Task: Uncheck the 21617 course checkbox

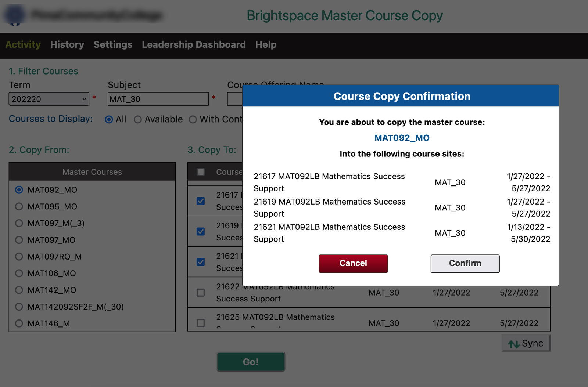Action: (201, 201)
